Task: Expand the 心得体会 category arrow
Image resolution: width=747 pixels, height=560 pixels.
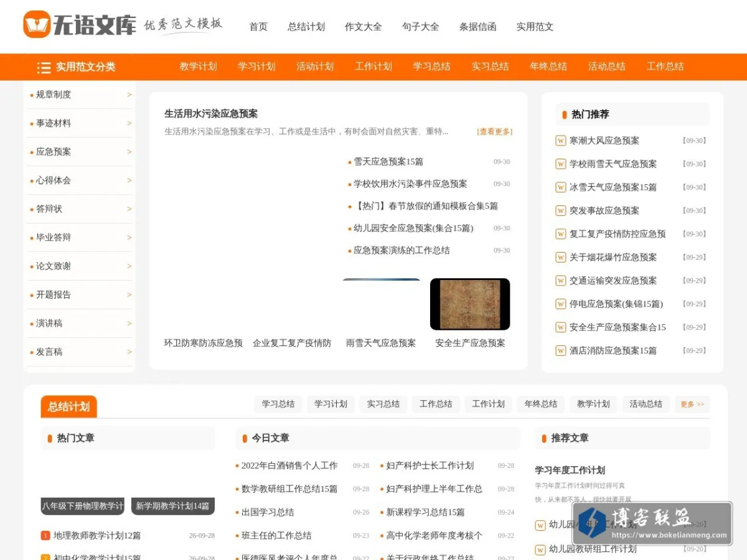Action: pyautogui.click(x=129, y=180)
